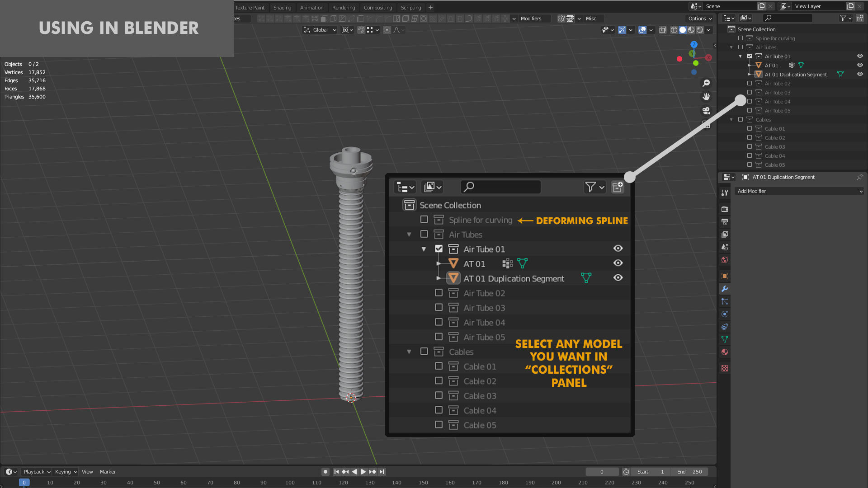Click the new scene copy icon beside Scene field
Viewport: 868px width, 488px height.
(761, 6)
